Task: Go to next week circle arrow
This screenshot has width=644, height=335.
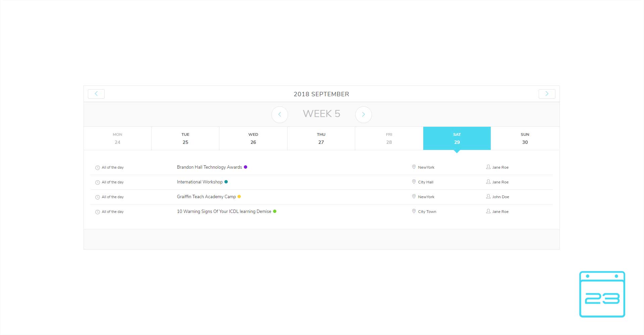Action: [364, 115]
